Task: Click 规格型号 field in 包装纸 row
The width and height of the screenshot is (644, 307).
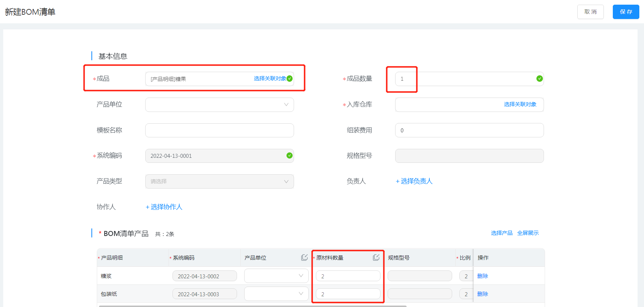Action: [x=420, y=294]
